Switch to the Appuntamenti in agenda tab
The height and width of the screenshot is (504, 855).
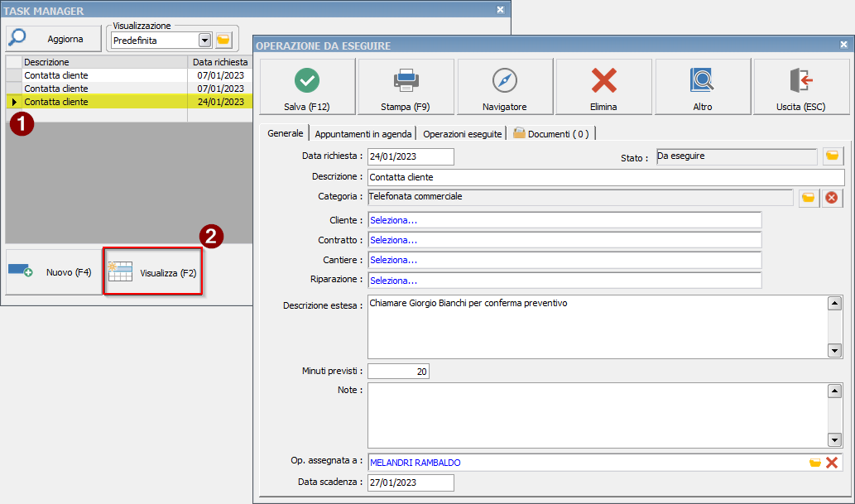(363, 134)
